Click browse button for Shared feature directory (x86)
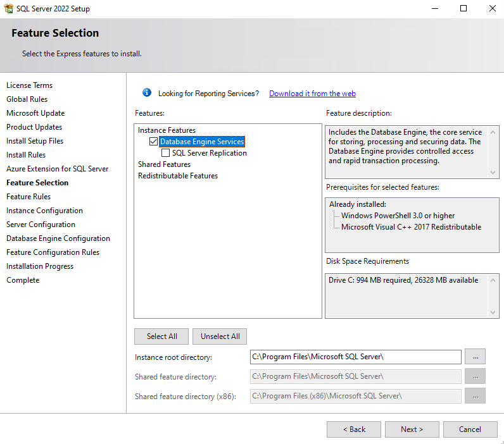This screenshot has height=444, width=504. pyautogui.click(x=475, y=396)
